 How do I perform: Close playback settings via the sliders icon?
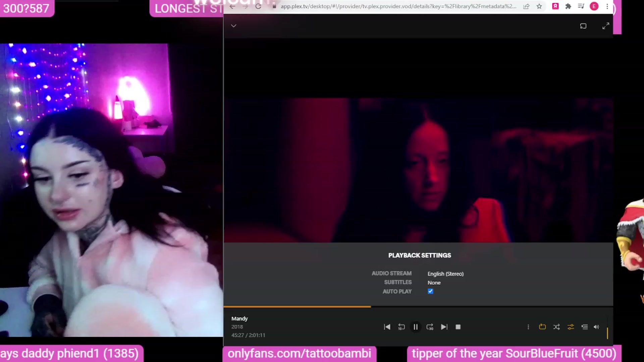[x=571, y=327]
